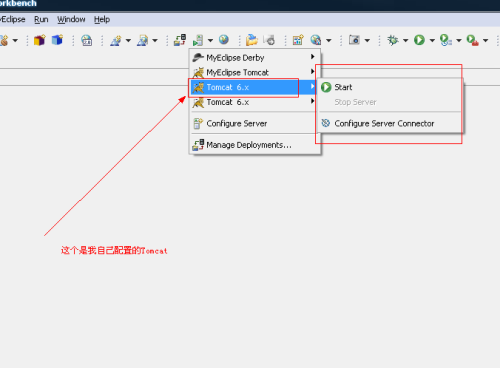Screen dimensions: 500x368
Task: Open dropdown arrow beside globe search icon
Action: [329, 41]
